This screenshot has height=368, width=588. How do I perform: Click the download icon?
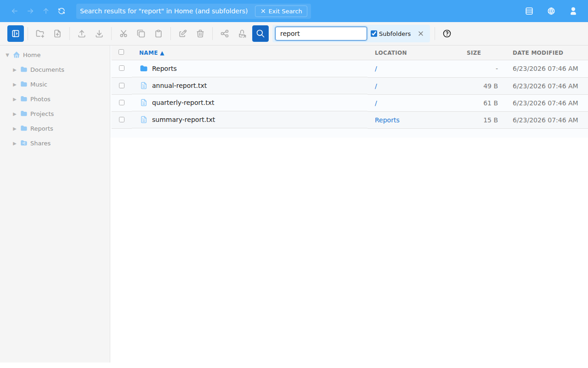[99, 34]
